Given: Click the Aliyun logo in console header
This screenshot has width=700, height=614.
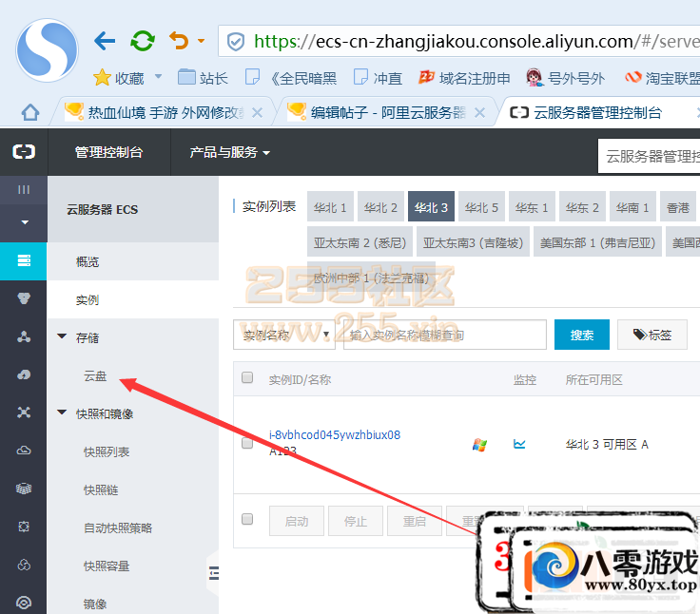Looking at the screenshot, I should (x=24, y=152).
